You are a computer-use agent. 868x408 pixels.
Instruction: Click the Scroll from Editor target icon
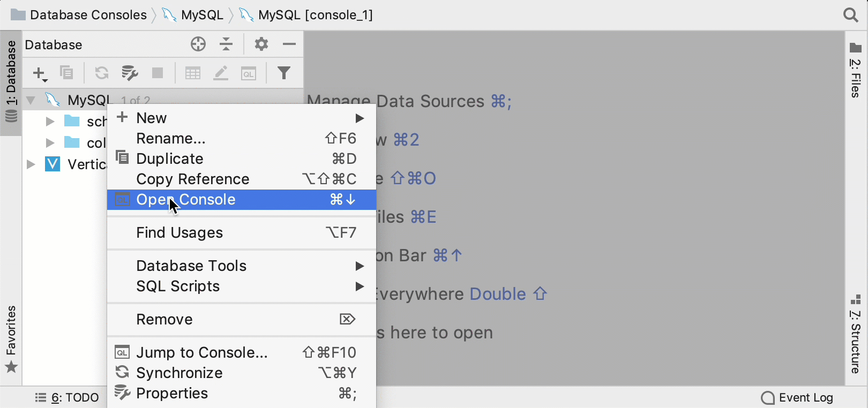click(x=198, y=44)
